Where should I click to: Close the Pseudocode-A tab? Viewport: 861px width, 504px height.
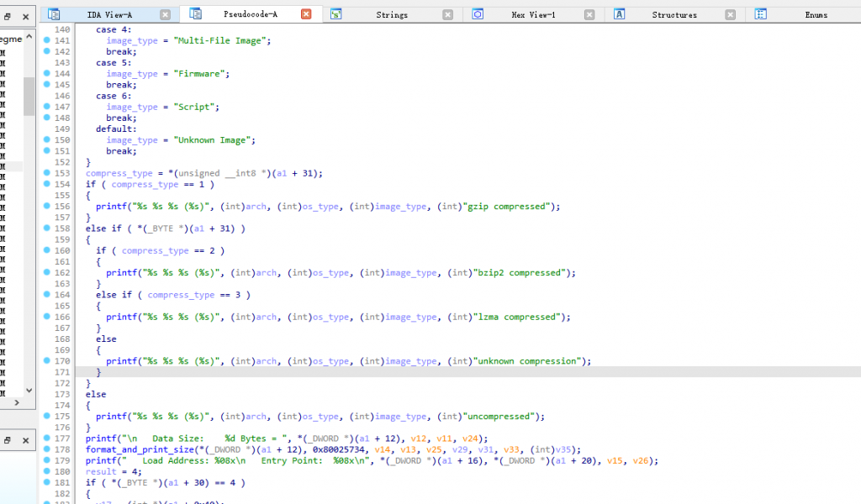click(x=306, y=14)
